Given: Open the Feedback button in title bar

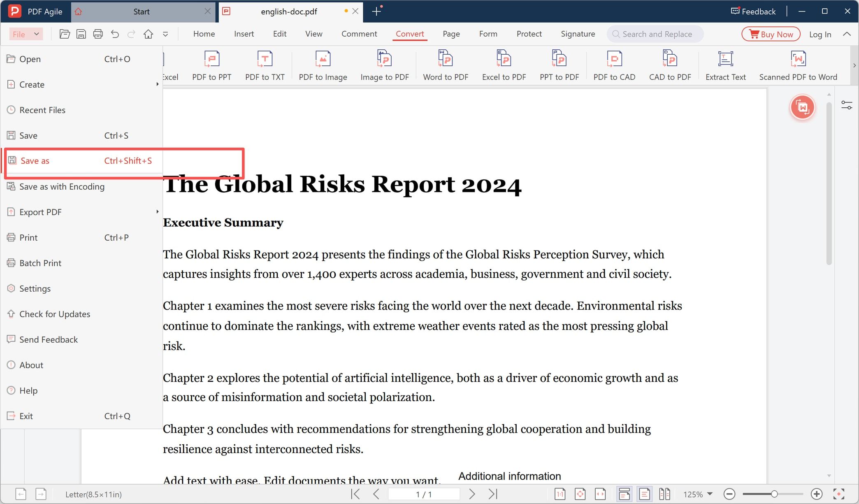Looking at the screenshot, I should click(753, 11).
